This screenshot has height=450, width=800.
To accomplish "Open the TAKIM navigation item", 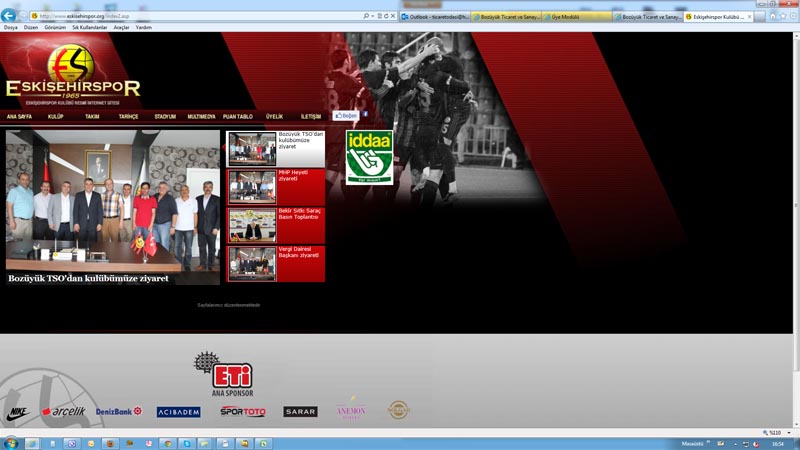I will point(92,117).
